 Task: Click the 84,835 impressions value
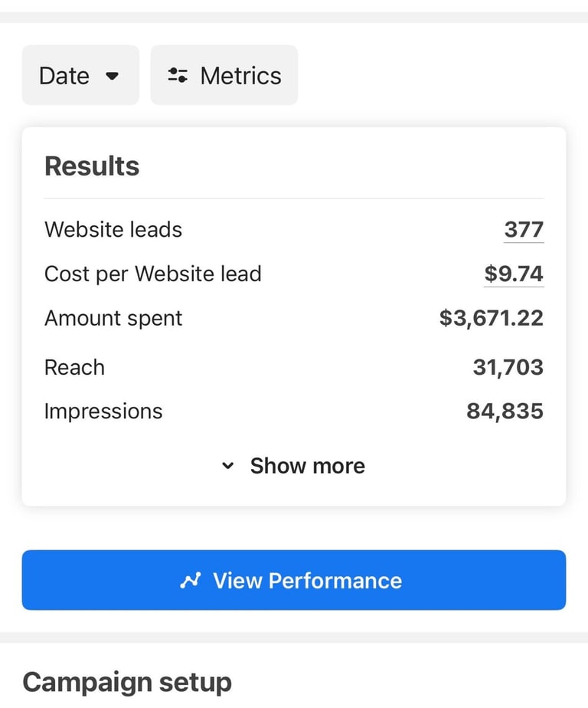505,411
